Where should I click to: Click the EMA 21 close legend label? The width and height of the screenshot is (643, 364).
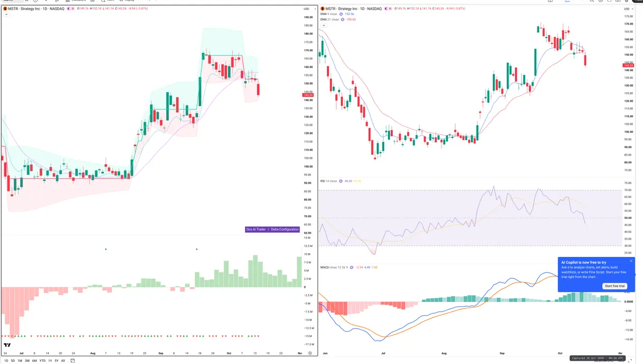coord(330,19)
